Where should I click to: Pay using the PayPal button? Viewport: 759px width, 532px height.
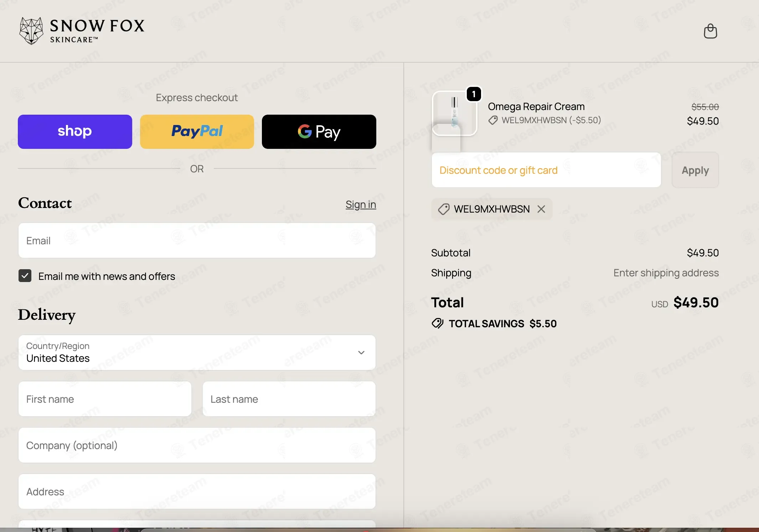(x=197, y=132)
